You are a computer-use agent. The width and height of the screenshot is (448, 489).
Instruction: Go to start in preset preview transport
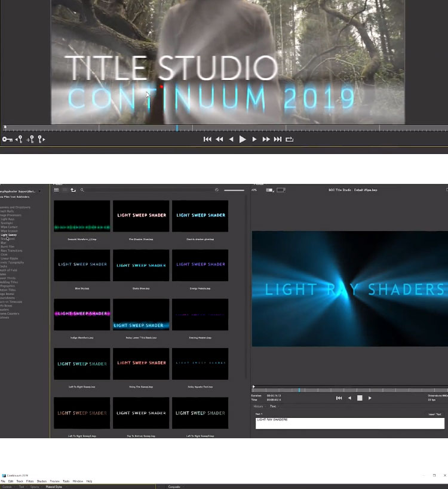339,398
